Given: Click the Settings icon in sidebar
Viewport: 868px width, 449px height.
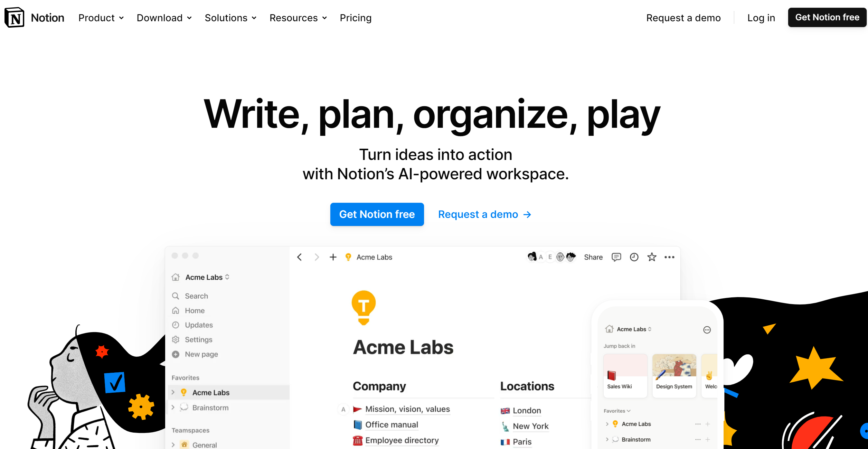Looking at the screenshot, I should (x=176, y=339).
